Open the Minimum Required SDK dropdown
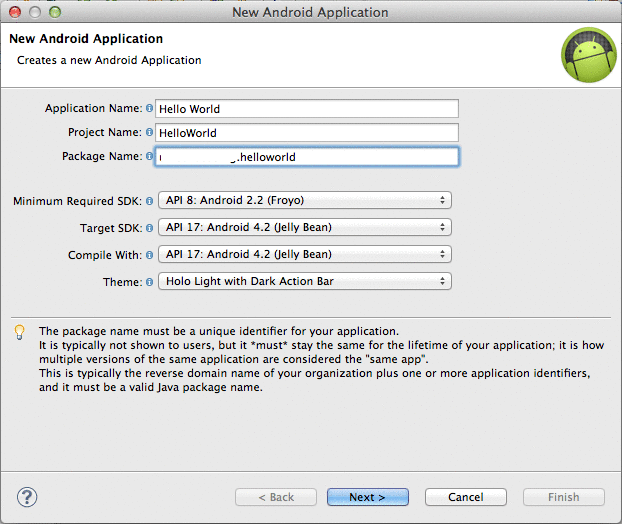The height and width of the screenshot is (524, 622). coord(305,200)
